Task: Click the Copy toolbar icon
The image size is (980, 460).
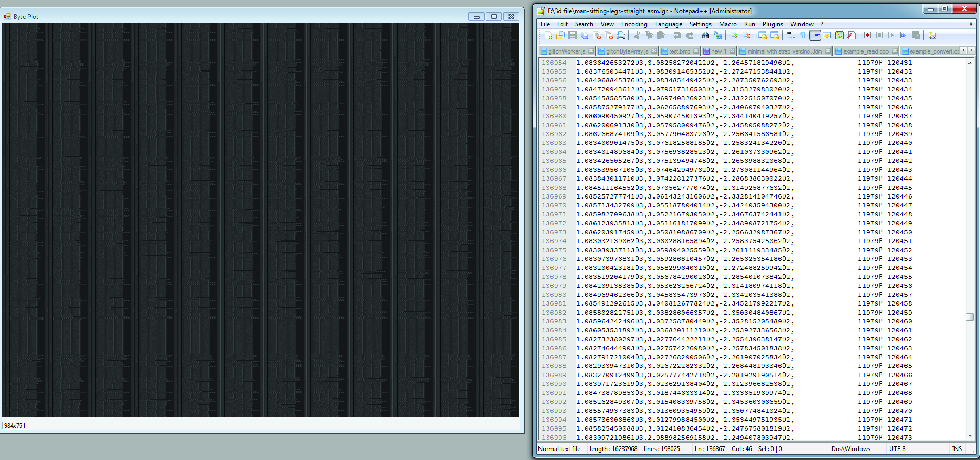Action: point(649,35)
